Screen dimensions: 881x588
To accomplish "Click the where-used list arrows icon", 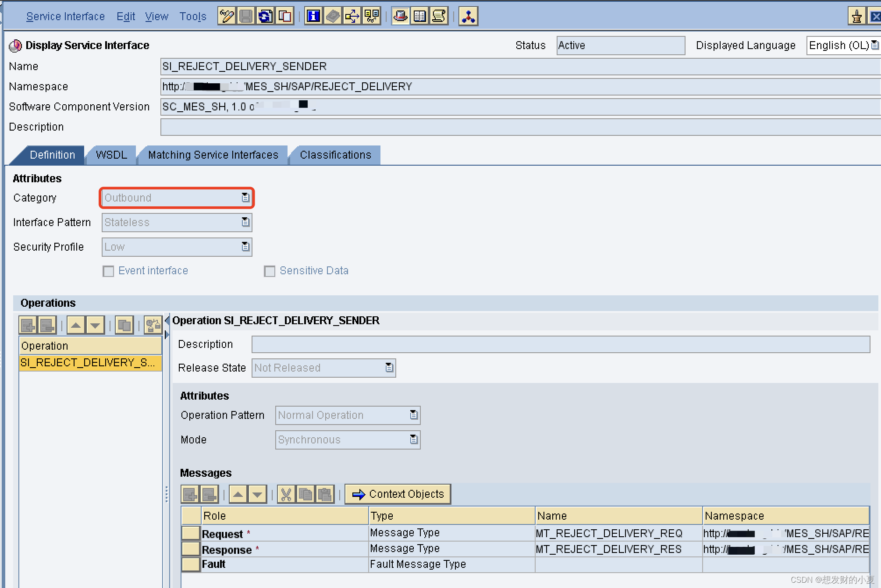I will [352, 17].
